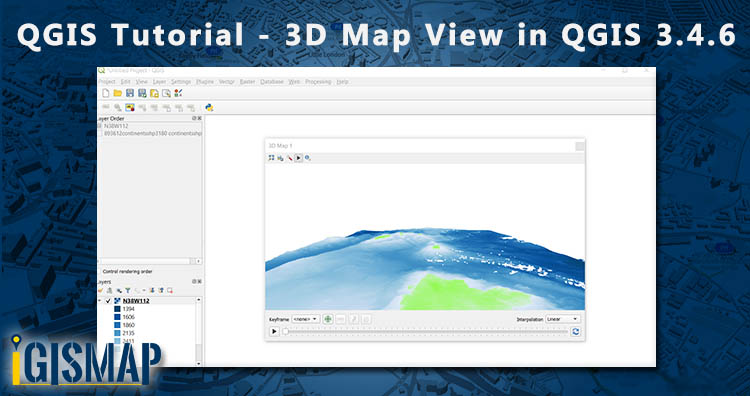Click Layers panel scrollbar up arrow
Viewport: 750px width, 396px height.
[x=199, y=300]
